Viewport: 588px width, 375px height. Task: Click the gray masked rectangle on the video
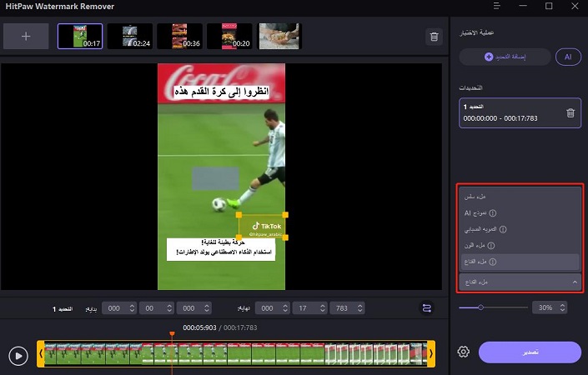tap(215, 178)
